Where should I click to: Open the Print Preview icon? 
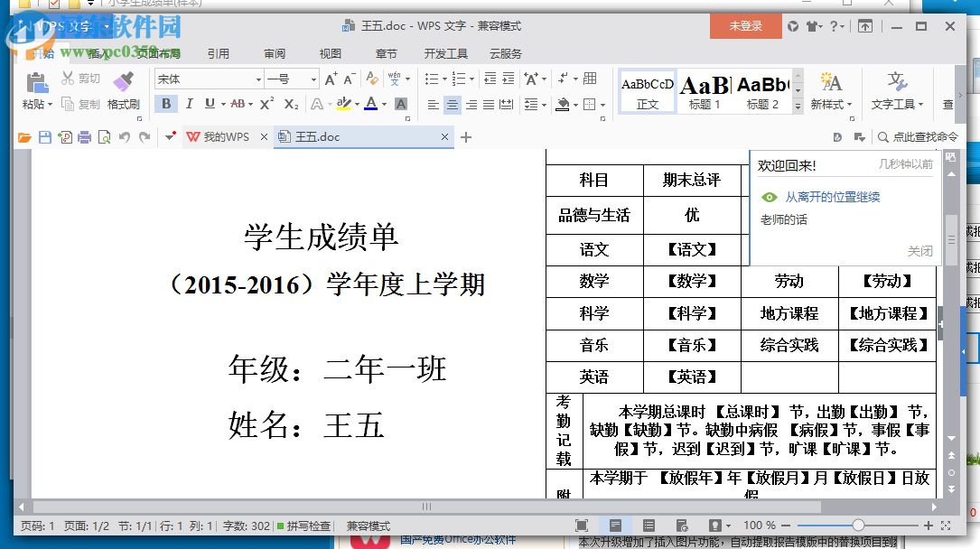(x=105, y=136)
